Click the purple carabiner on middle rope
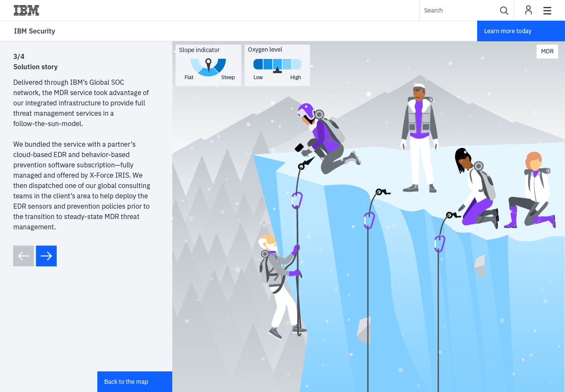The height and width of the screenshot is (392, 565). 369,221
